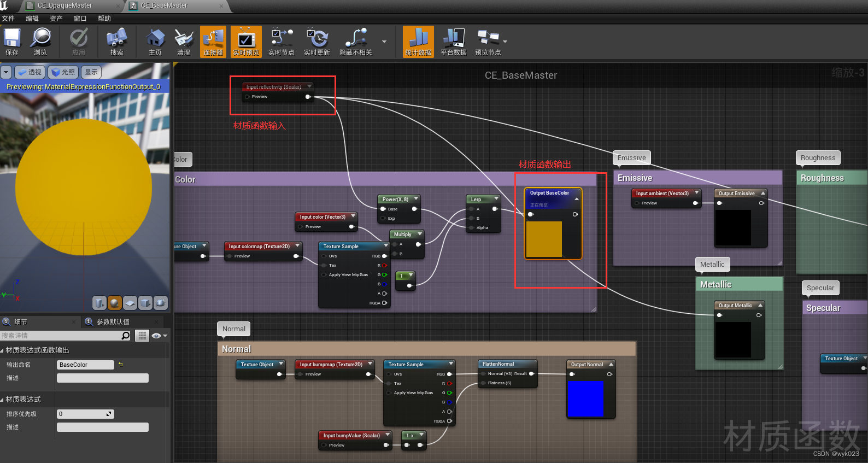Click Output Normal node's blue preview swatch
The width and height of the screenshot is (868, 463).
click(585, 399)
